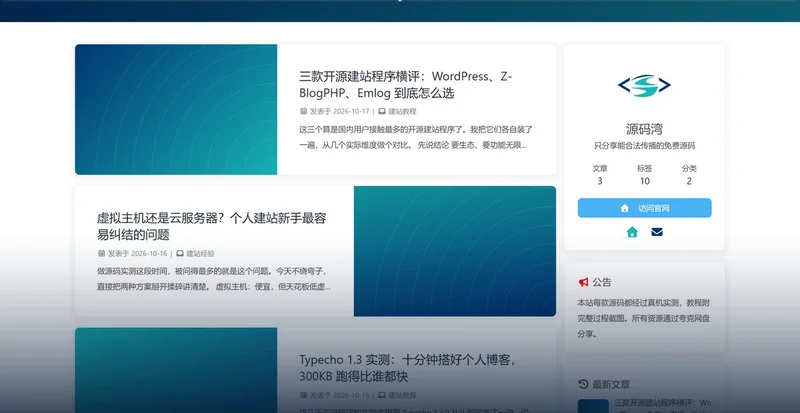Click the category icon before 建站经验
The image size is (800, 413).
(x=180, y=253)
